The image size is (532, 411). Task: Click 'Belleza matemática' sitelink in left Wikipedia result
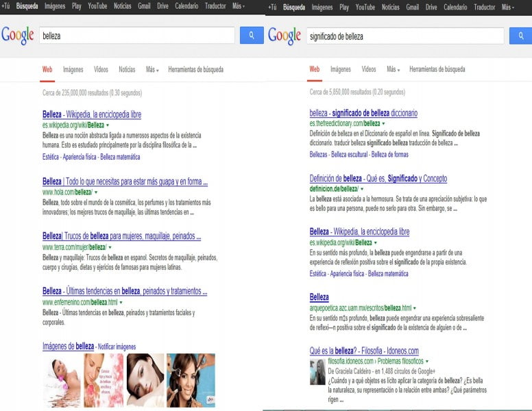[120, 157]
